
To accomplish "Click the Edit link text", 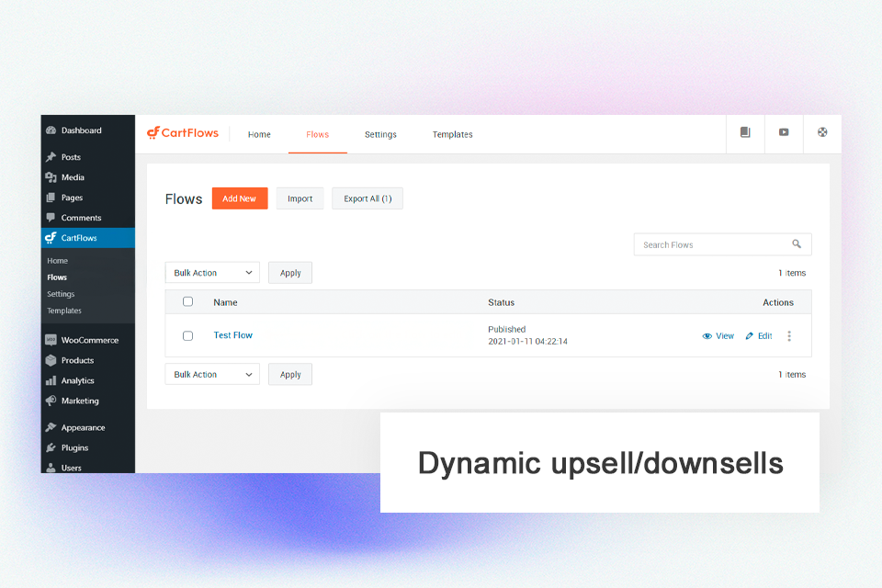I will [765, 336].
